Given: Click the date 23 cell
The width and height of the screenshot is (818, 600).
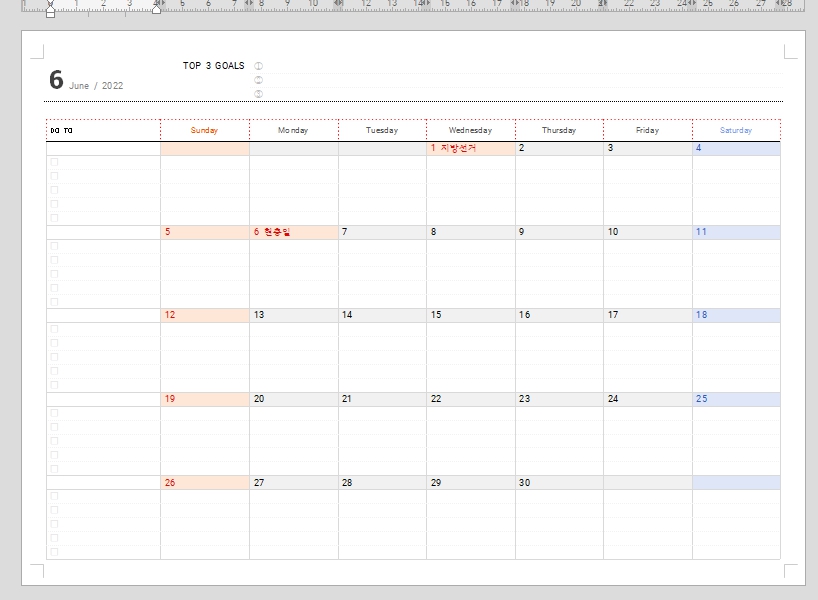Looking at the screenshot, I should [x=559, y=399].
